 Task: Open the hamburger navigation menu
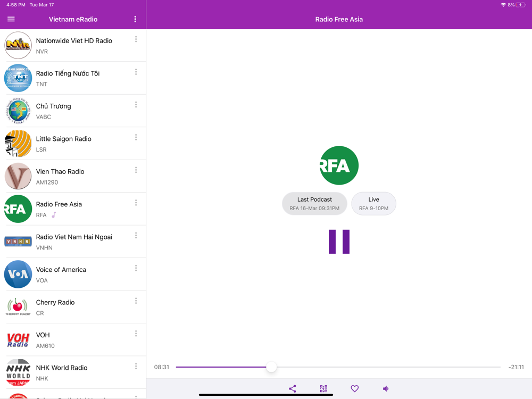click(x=11, y=19)
